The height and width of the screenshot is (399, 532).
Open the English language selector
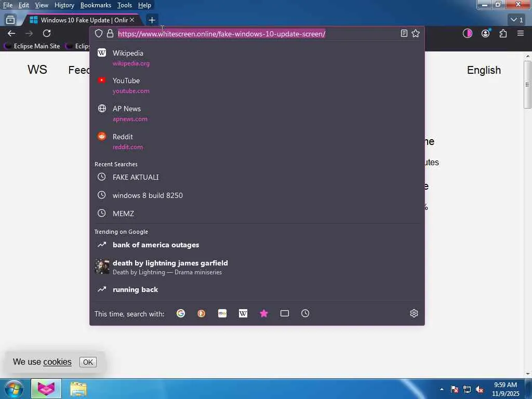click(x=484, y=70)
